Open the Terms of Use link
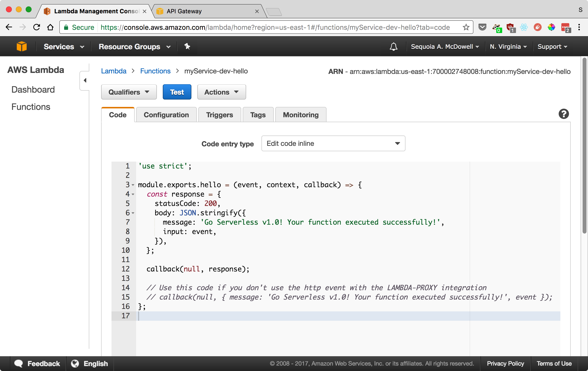Viewport: 588px width, 371px height. click(554, 364)
